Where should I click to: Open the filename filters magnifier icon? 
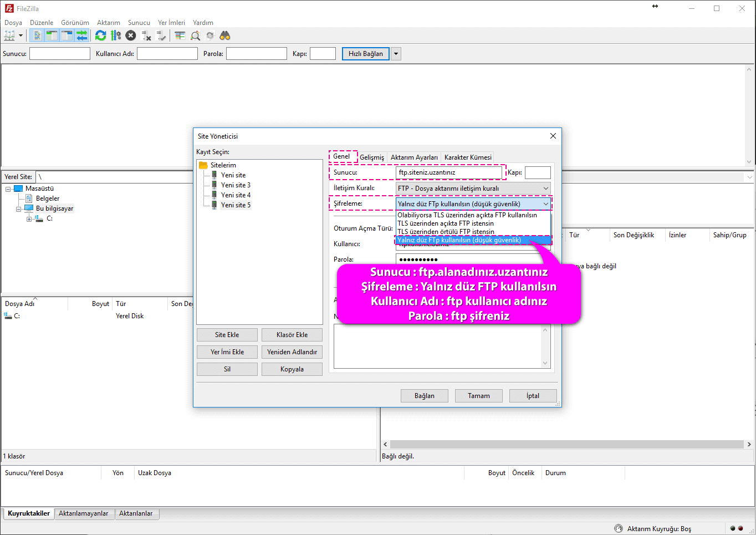click(x=195, y=35)
